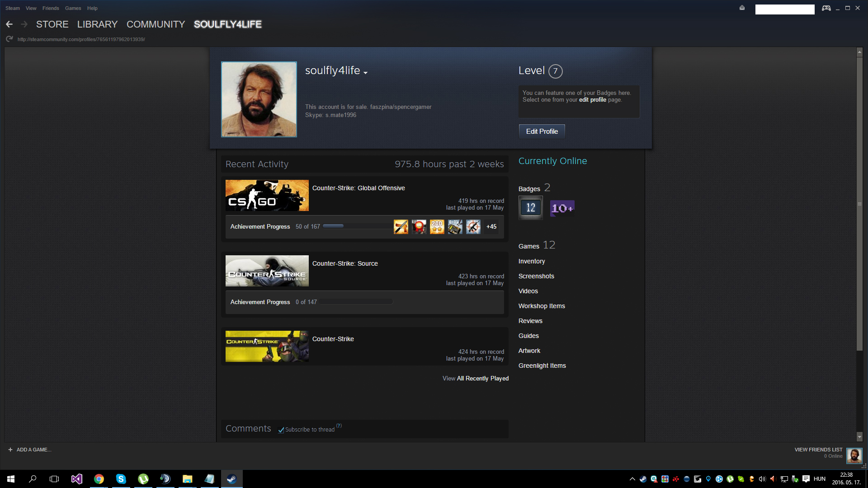Open uTorrent from the taskbar
This screenshot has width=868, height=488.
[x=143, y=479]
